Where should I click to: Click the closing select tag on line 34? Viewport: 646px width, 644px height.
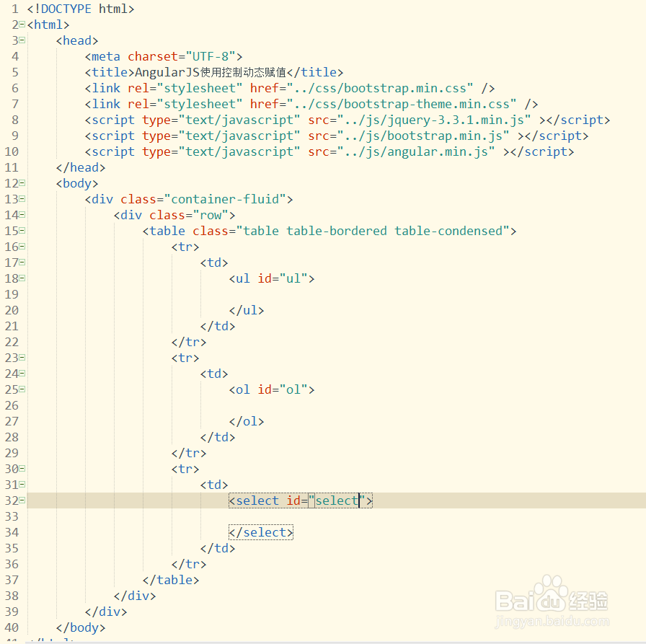coord(261,532)
